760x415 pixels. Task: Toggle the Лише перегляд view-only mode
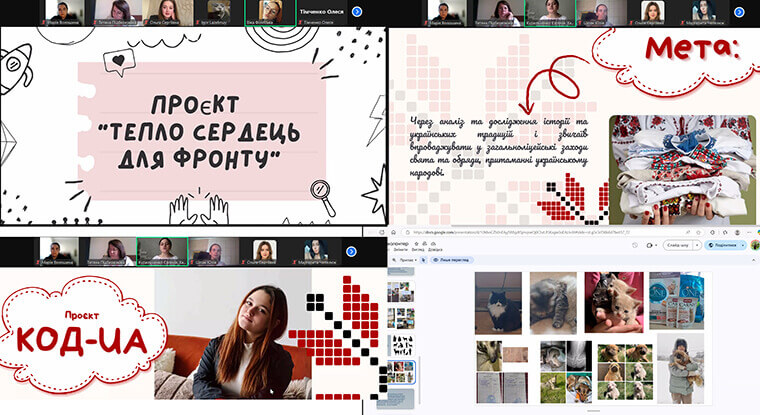click(450, 259)
